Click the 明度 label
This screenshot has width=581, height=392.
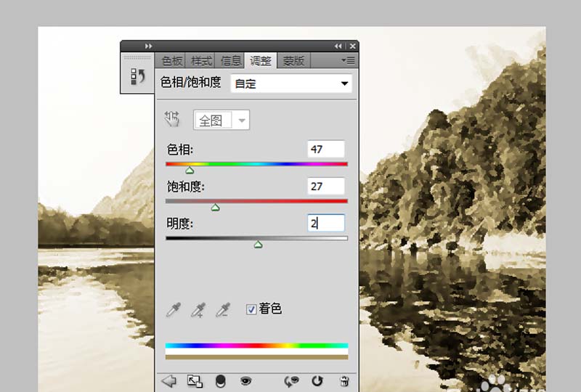click(x=180, y=224)
